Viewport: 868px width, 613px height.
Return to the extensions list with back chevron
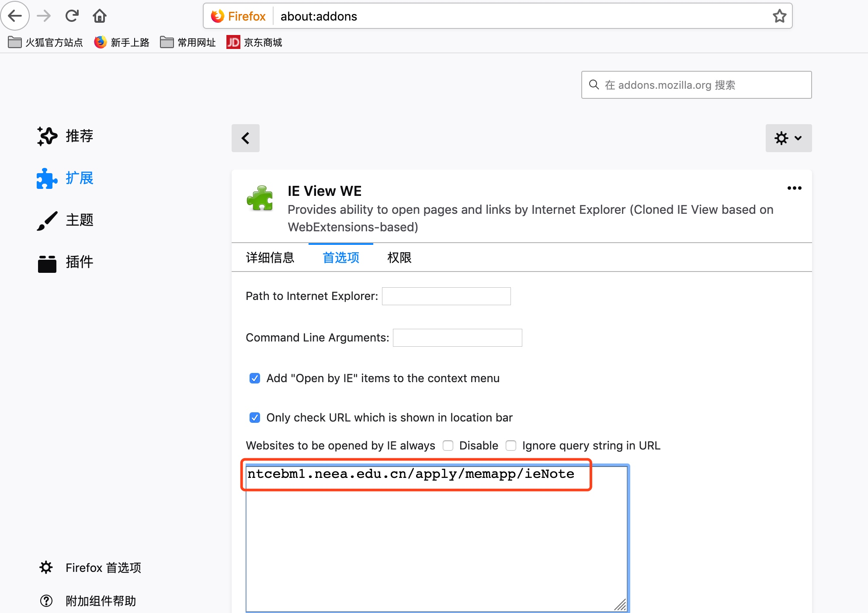(x=246, y=138)
